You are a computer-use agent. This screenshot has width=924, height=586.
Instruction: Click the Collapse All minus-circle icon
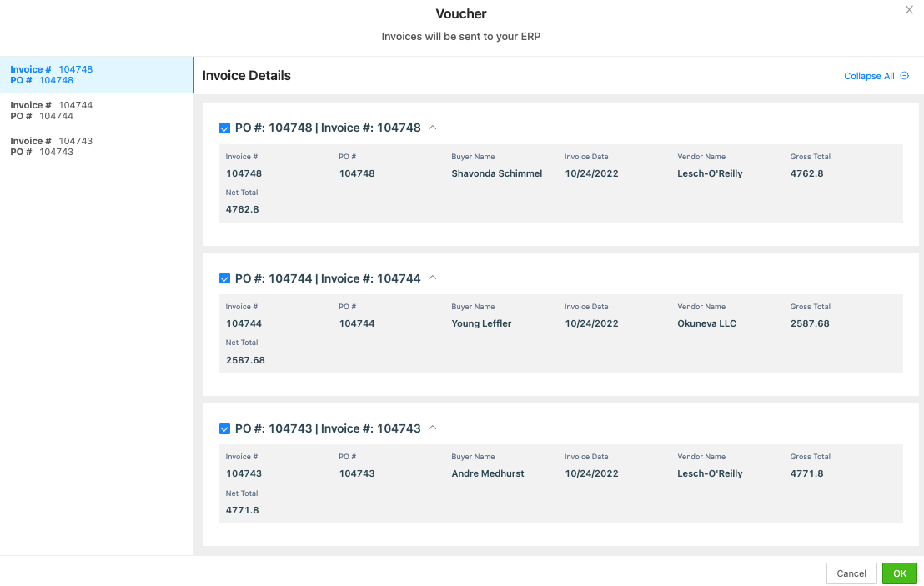905,75
